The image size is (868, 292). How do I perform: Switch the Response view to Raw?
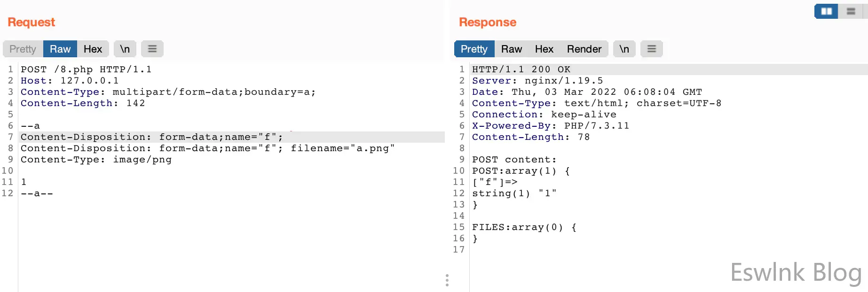[511, 49]
